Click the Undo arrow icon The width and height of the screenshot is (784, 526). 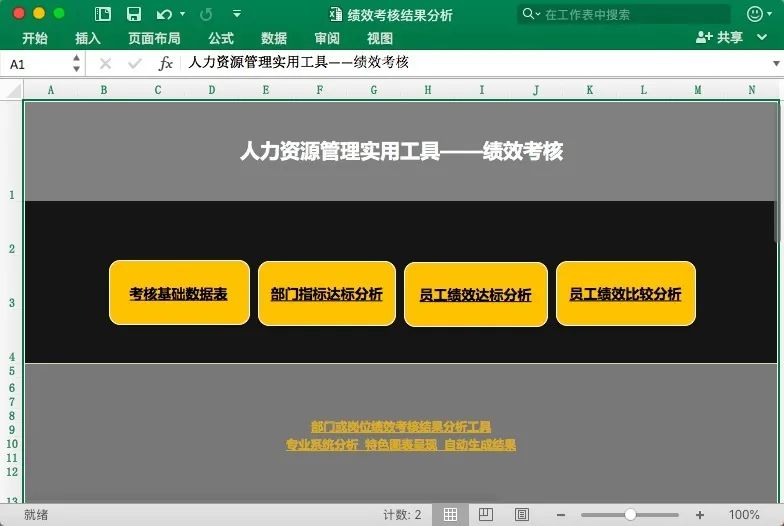click(x=163, y=14)
